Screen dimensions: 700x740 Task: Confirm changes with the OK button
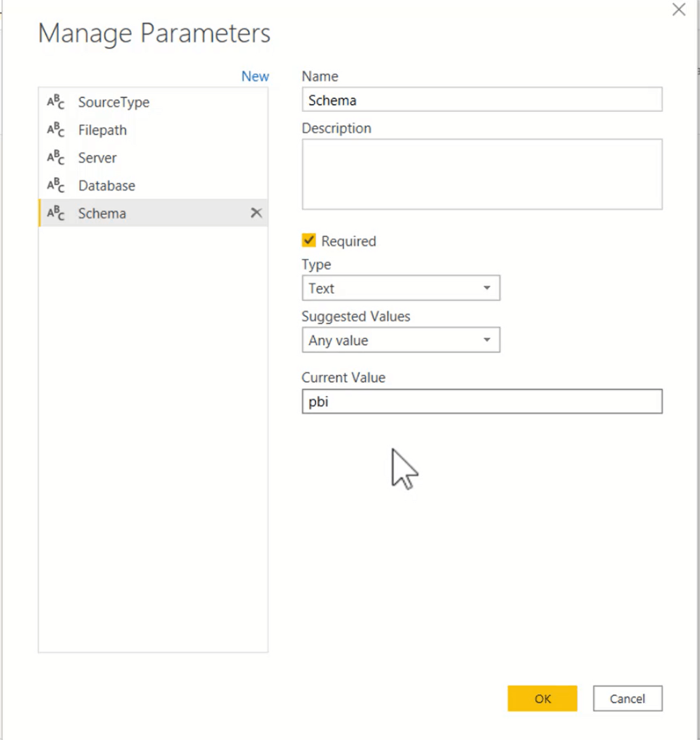[x=542, y=699]
